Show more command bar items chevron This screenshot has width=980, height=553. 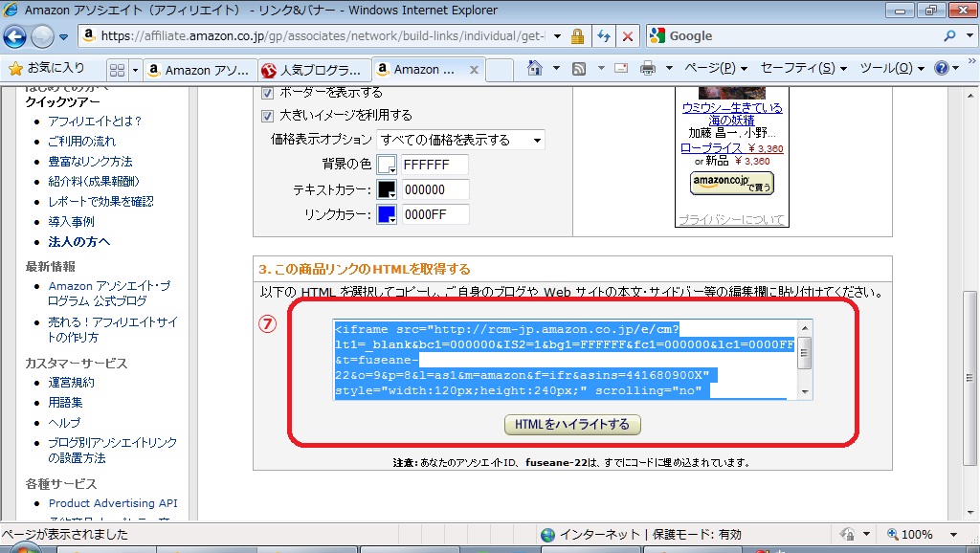point(972,61)
